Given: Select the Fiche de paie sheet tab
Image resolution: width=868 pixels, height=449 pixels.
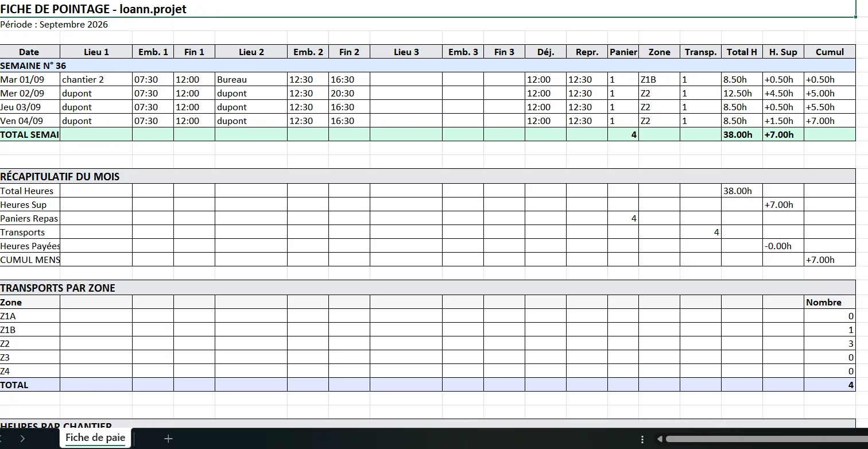Looking at the screenshot, I should (95, 438).
